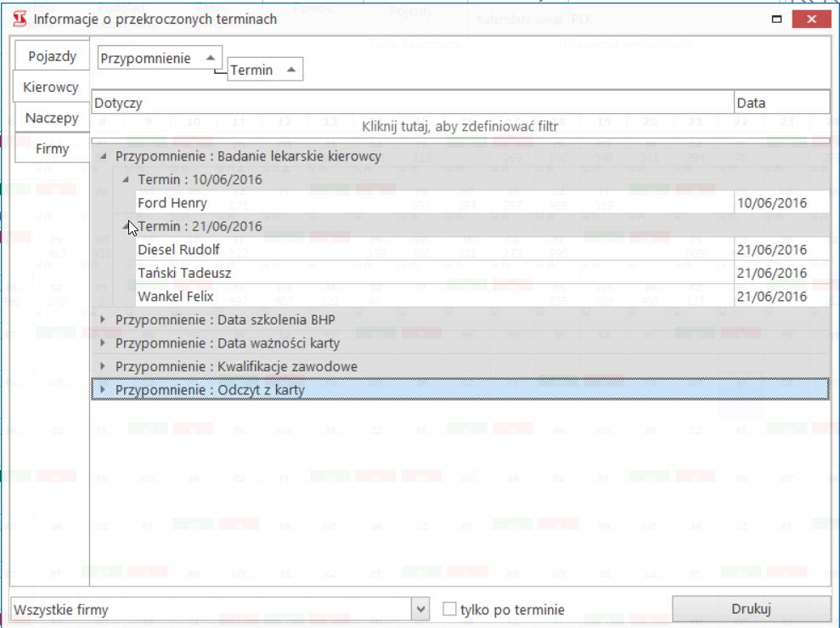Click the application logo in title bar

click(x=20, y=19)
